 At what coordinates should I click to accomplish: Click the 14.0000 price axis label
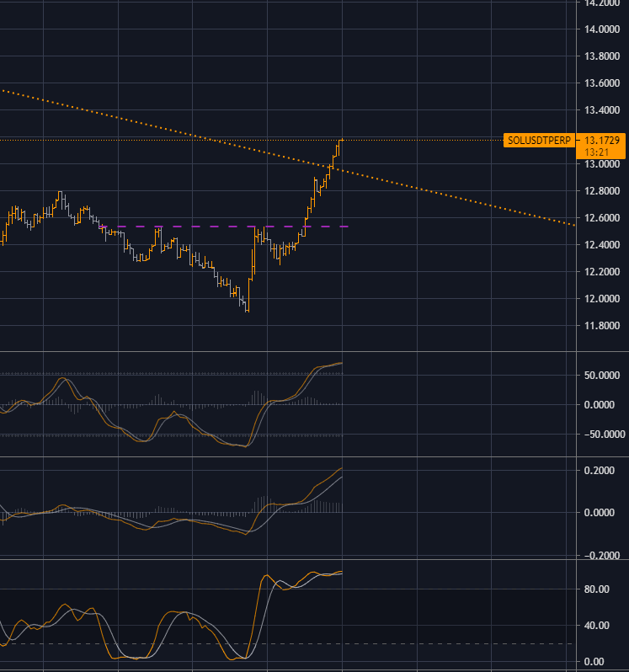click(x=602, y=29)
